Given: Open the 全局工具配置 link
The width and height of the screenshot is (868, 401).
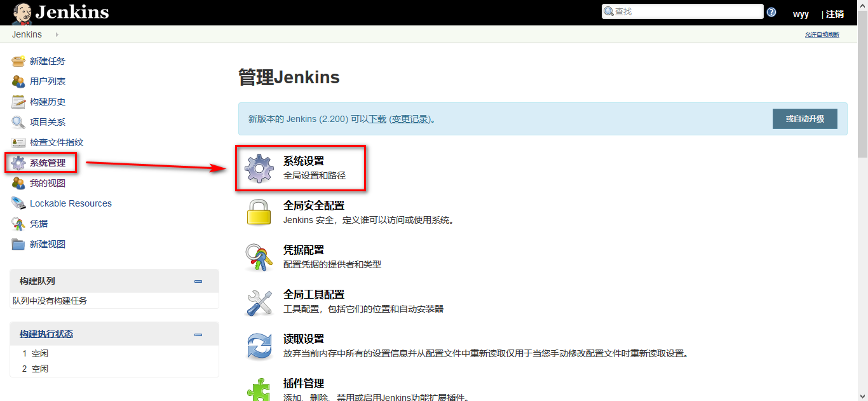Looking at the screenshot, I should click(314, 295).
